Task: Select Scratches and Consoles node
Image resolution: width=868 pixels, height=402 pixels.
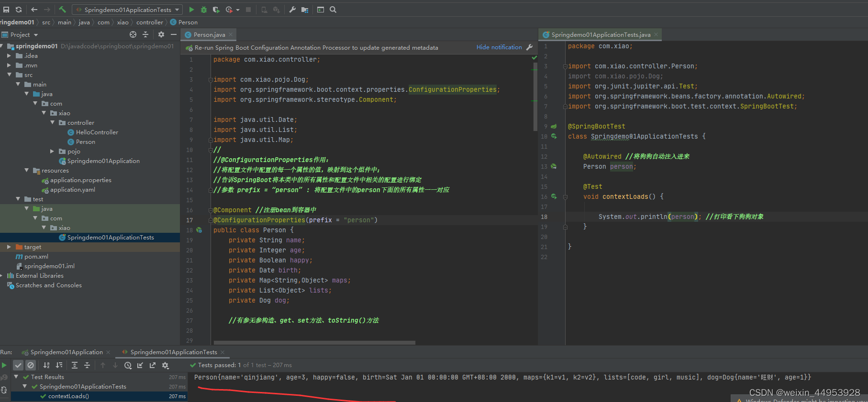Action: pyautogui.click(x=48, y=285)
